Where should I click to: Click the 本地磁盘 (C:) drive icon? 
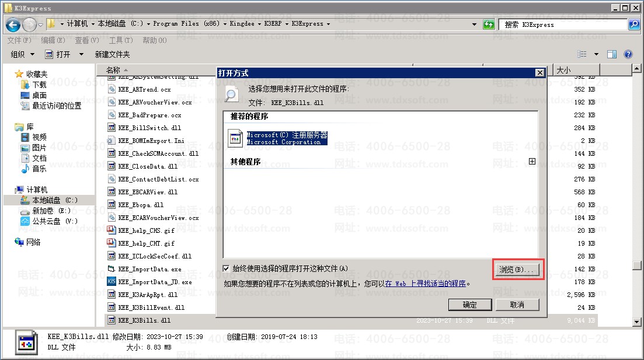coord(26,200)
